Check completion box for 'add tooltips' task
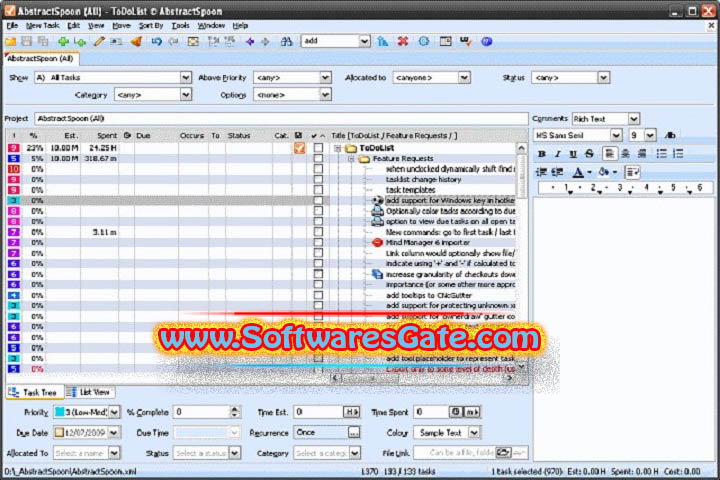Viewport: 720px width, 480px height. point(318,295)
